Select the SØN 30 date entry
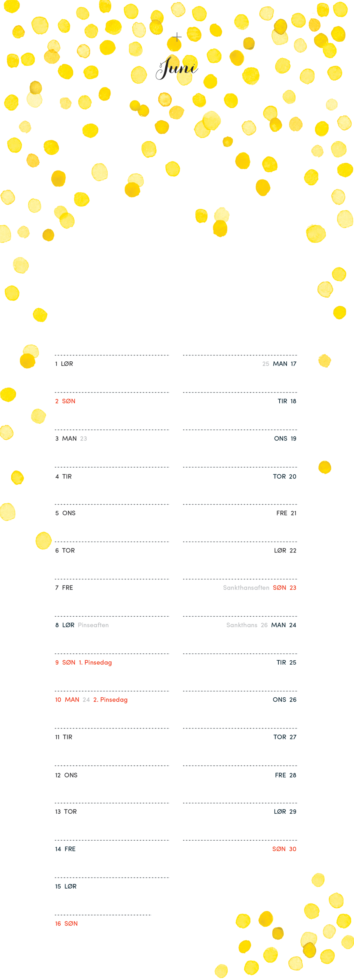 tap(284, 849)
